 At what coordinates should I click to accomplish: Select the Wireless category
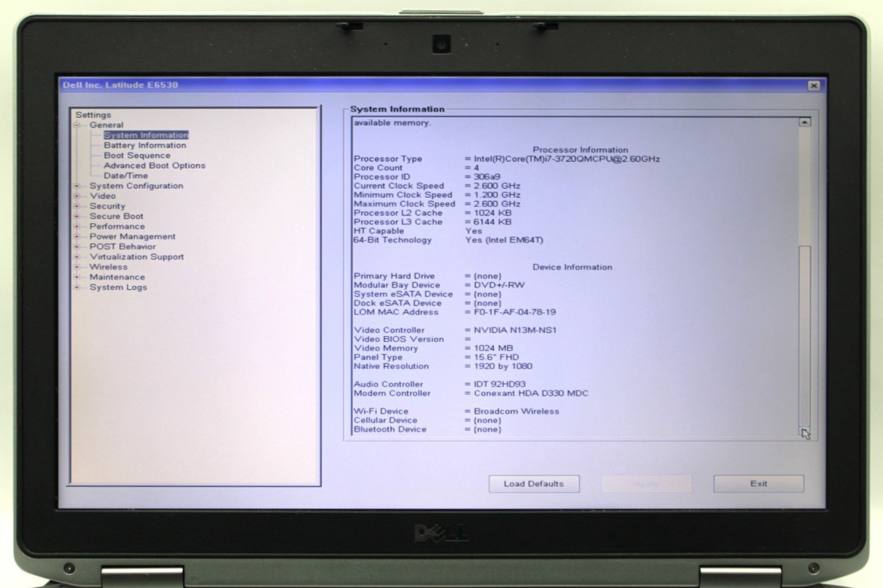point(108,267)
